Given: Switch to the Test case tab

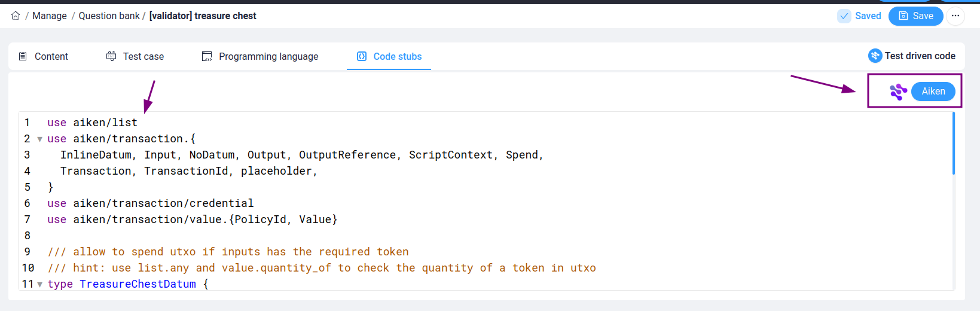Looking at the screenshot, I should (135, 56).
